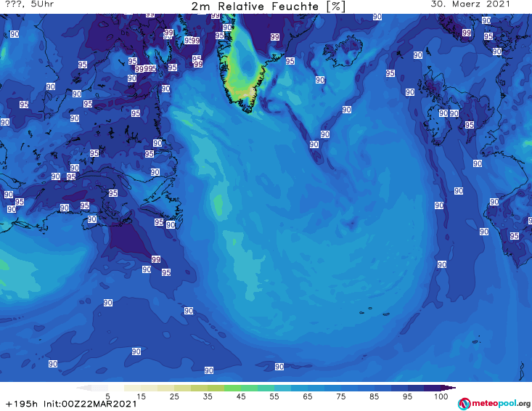
Task: Click the '65' legend scale label
Action: coord(308,396)
